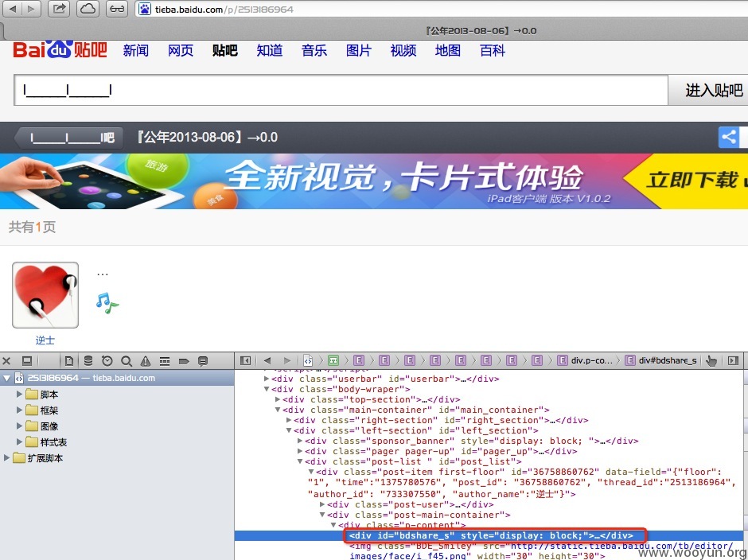Screen dimensions: 748x560
Task: Collapse the post-list div node
Action: 300,461
